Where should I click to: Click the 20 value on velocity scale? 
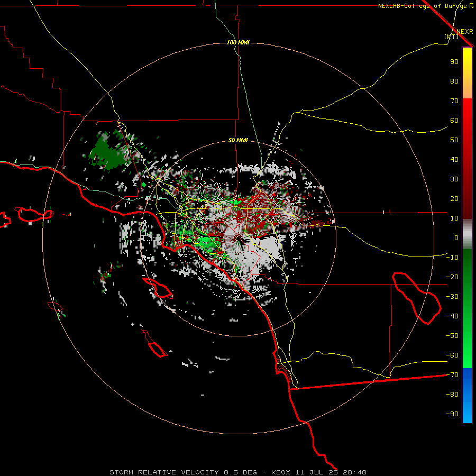tap(454, 199)
